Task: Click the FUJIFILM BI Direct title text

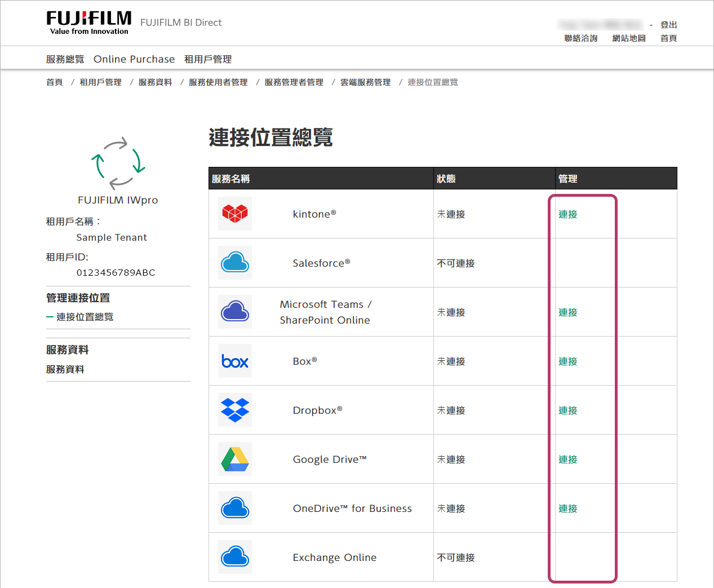Action: click(181, 23)
